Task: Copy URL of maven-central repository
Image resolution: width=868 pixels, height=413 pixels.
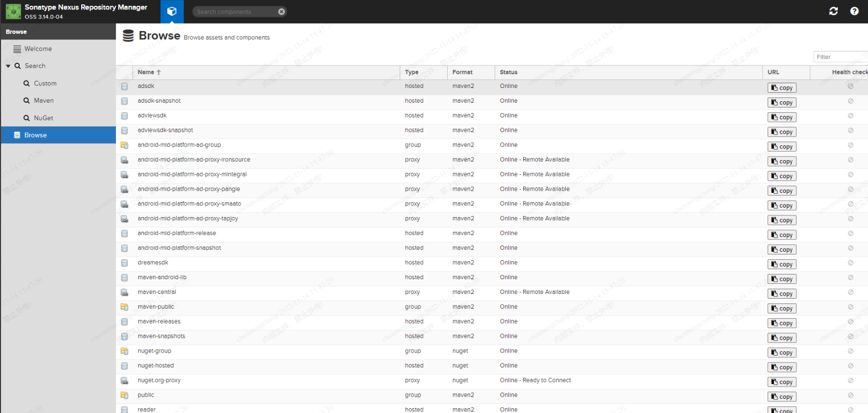Action: pos(782,294)
